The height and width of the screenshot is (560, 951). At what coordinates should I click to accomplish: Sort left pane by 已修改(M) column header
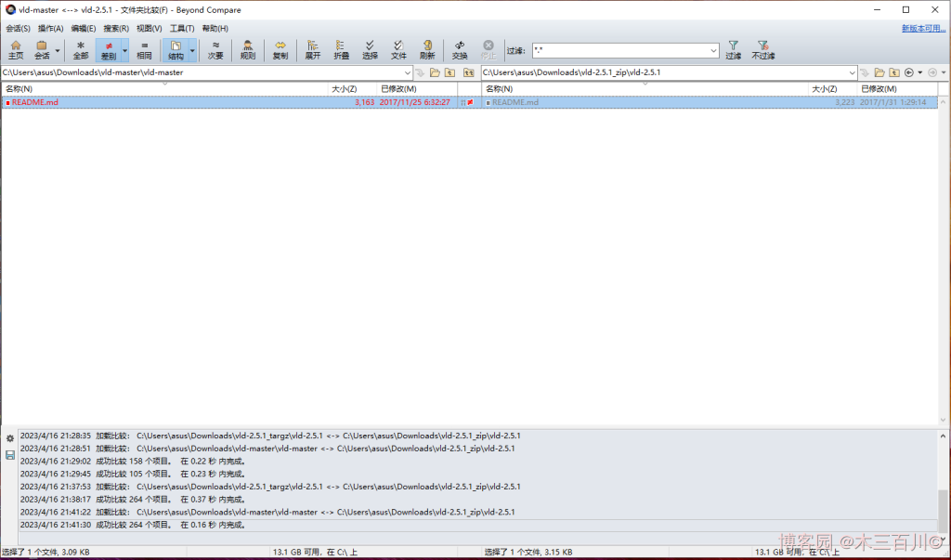tap(399, 88)
